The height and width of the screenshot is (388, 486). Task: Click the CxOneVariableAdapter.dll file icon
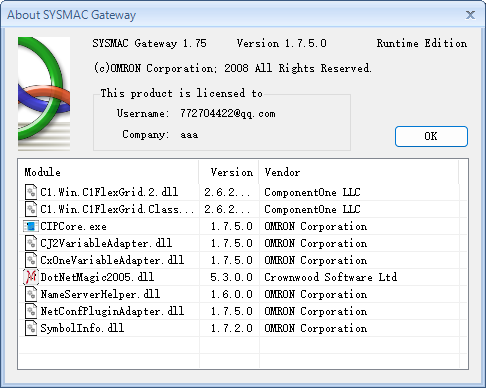tap(31, 260)
